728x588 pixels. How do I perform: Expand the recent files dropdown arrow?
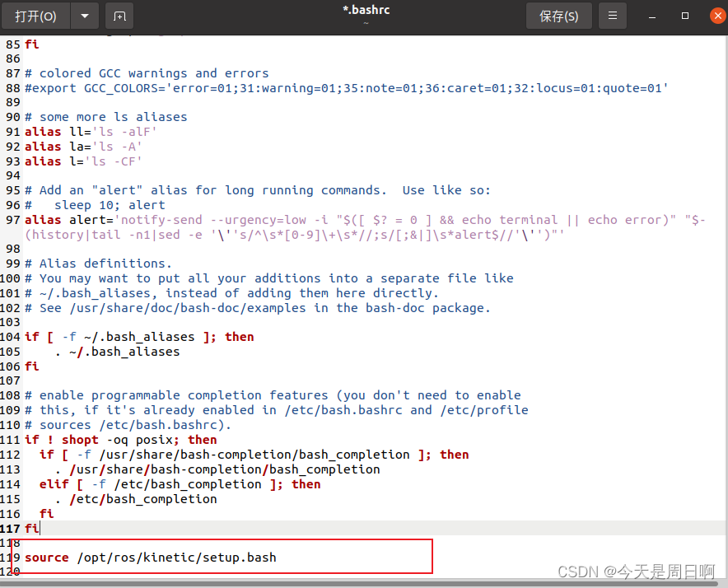tap(85, 16)
